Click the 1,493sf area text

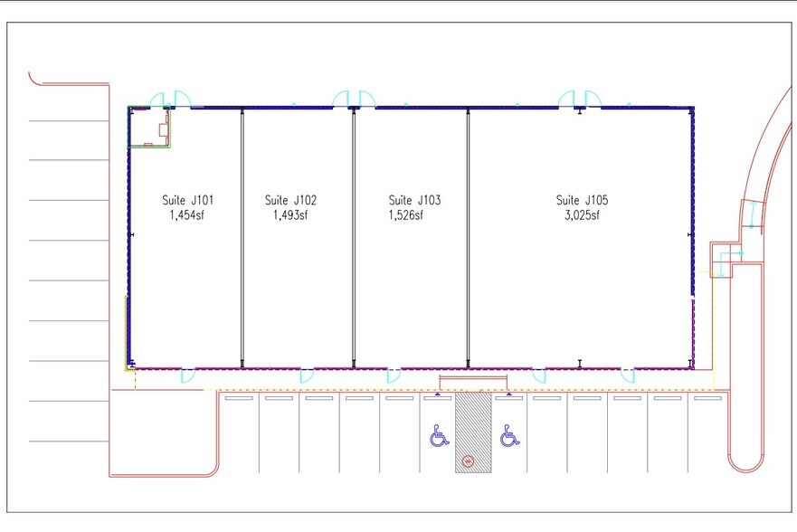[290, 215]
